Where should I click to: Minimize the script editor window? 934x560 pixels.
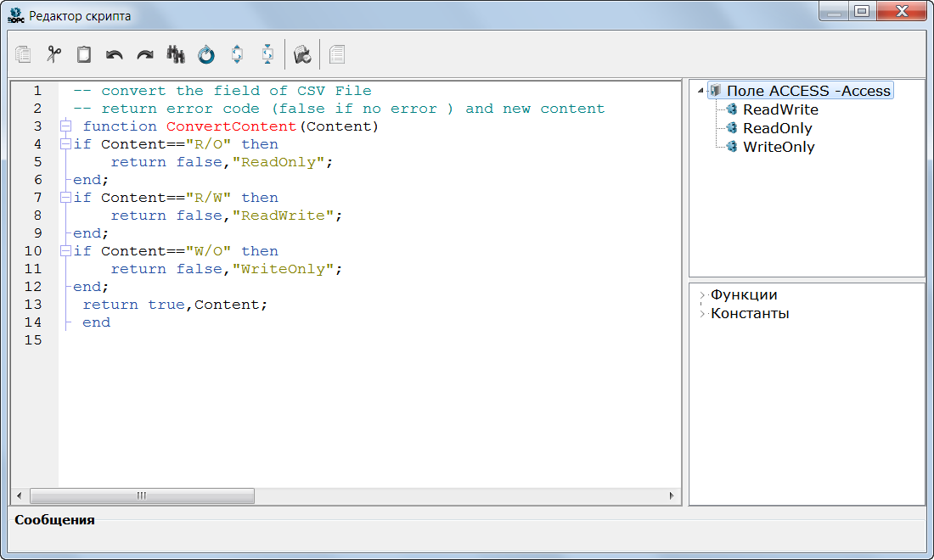[834, 11]
